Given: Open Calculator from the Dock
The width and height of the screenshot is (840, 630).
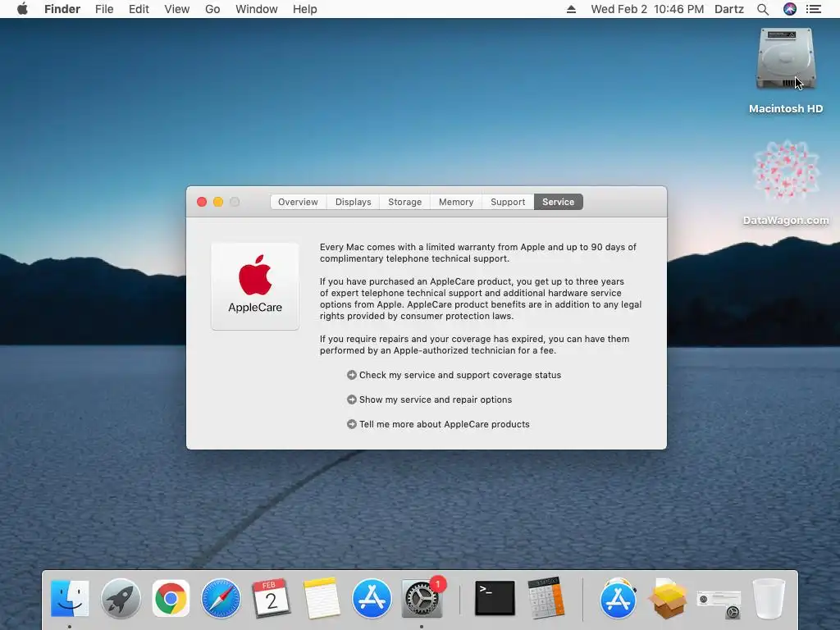Looking at the screenshot, I should [x=546, y=598].
